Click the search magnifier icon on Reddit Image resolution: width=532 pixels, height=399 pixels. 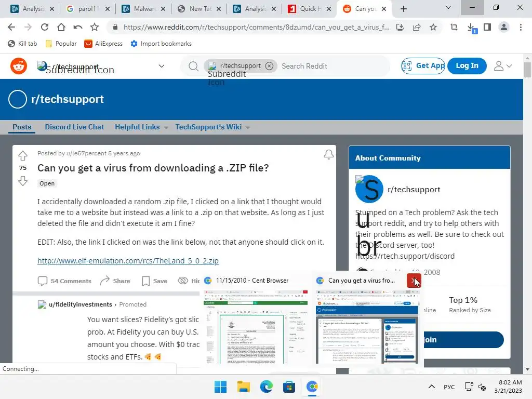tap(193, 66)
